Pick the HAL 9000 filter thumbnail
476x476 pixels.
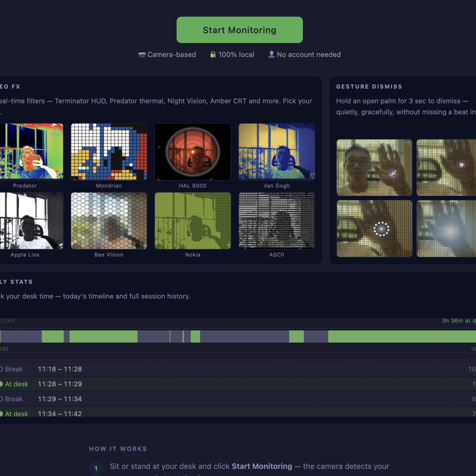(193, 152)
